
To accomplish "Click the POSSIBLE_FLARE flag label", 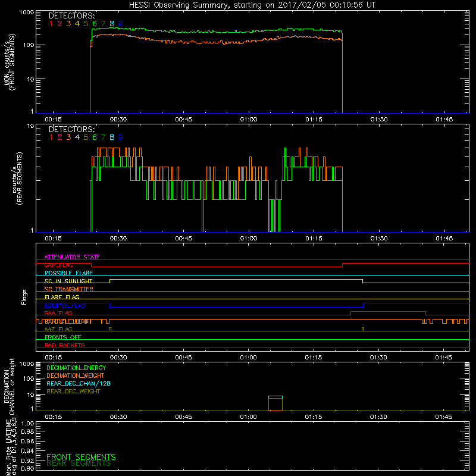I will (x=68, y=273).
